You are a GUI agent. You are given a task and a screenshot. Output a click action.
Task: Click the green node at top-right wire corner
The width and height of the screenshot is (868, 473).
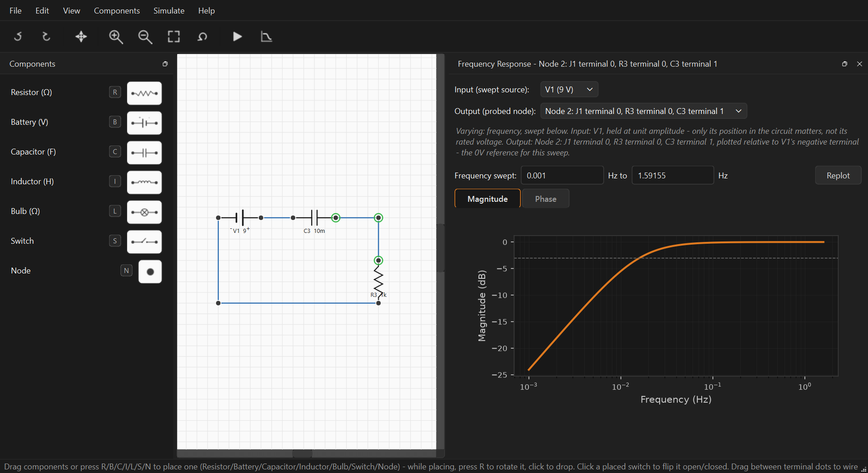(x=378, y=218)
